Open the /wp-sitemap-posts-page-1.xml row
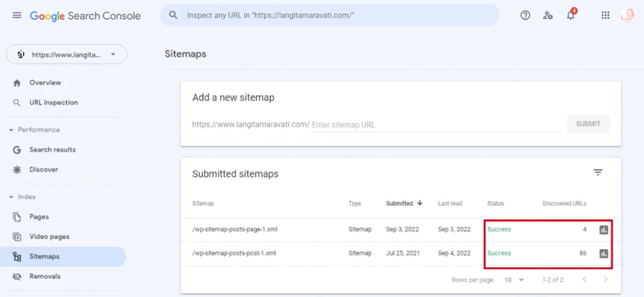The height and width of the screenshot is (297, 644). tap(401, 229)
